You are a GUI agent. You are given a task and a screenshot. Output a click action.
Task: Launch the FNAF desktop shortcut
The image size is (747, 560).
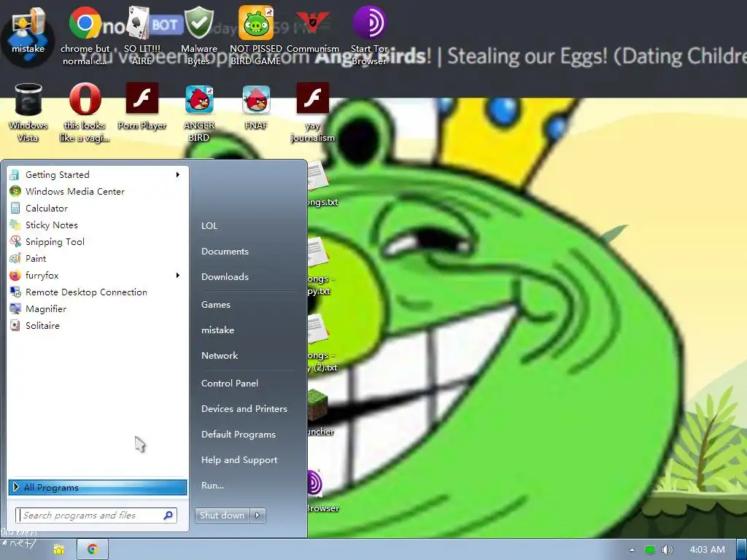[256, 106]
